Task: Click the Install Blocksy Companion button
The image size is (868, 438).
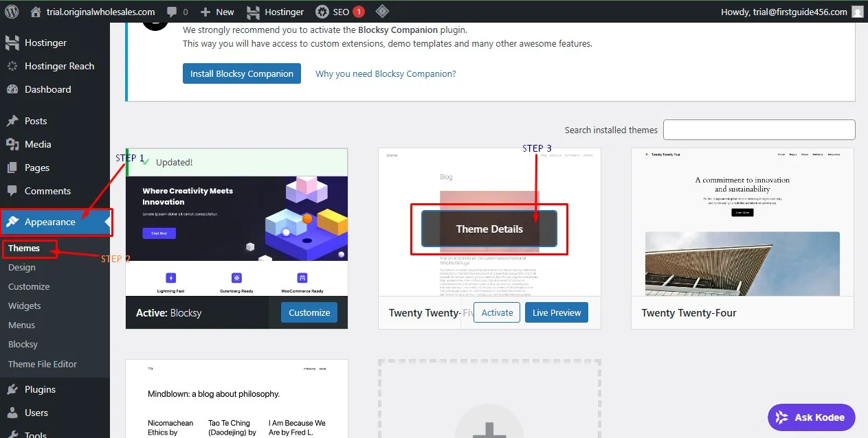Action: pyautogui.click(x=241, y=72)
